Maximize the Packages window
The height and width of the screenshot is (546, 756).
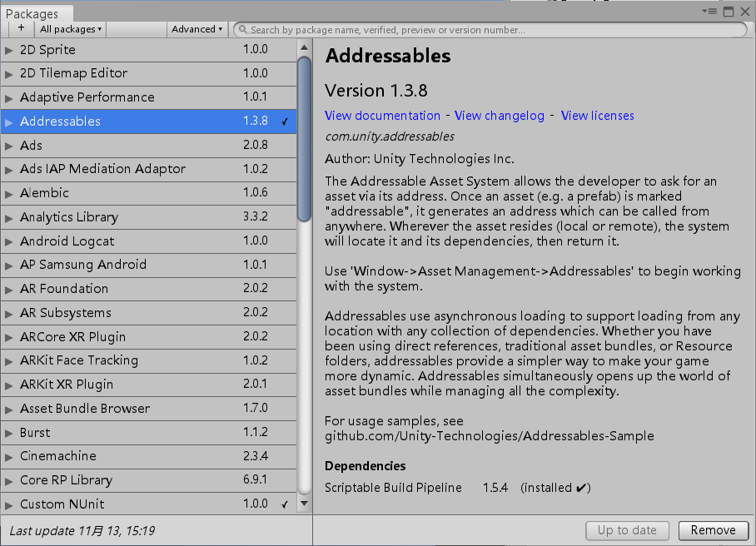[729, 12]
